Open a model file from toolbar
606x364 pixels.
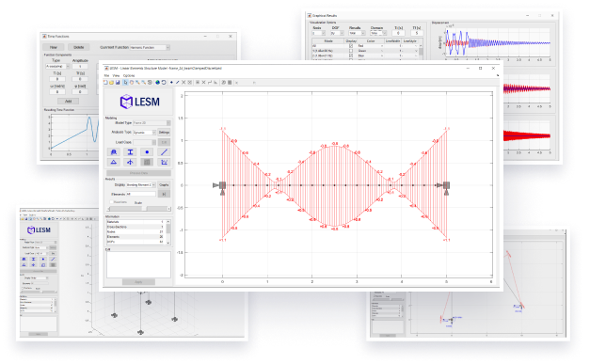111,83
